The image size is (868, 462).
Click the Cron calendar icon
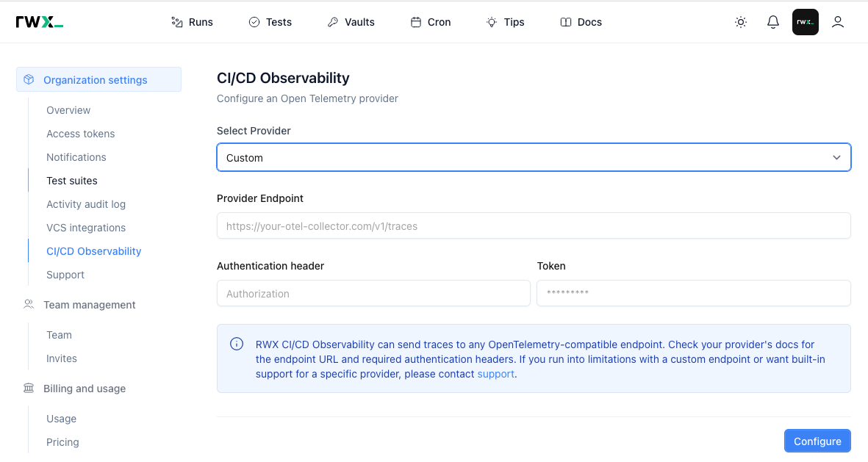414,22
